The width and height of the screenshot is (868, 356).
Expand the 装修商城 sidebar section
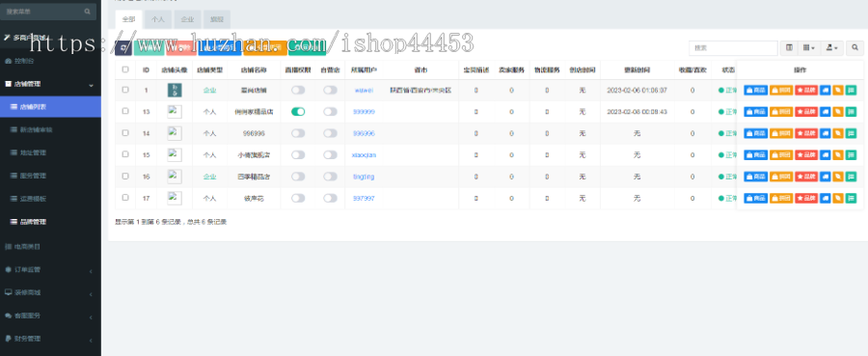(50, 292)
